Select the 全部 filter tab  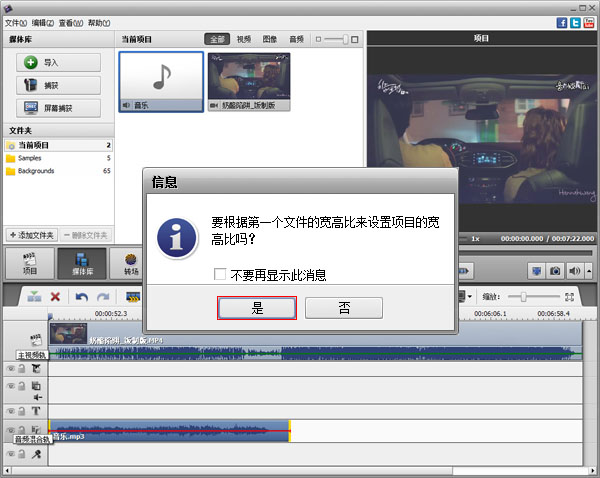click(217, 39)
